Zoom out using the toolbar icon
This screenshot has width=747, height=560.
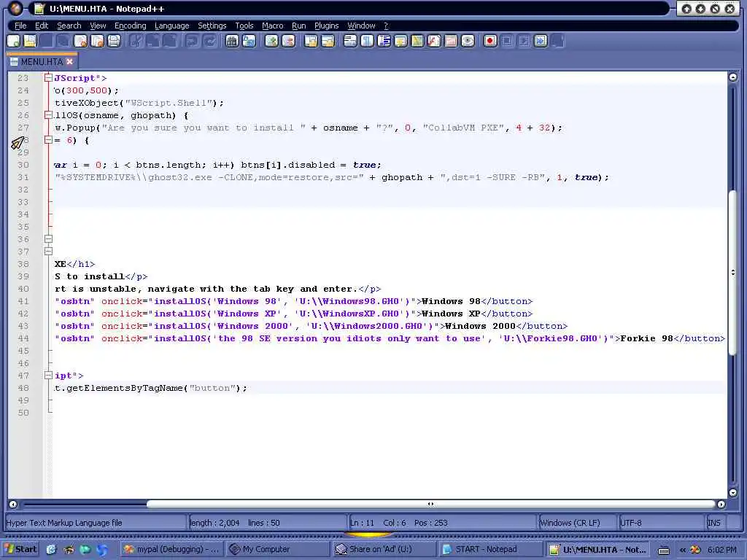pos(288,41)
